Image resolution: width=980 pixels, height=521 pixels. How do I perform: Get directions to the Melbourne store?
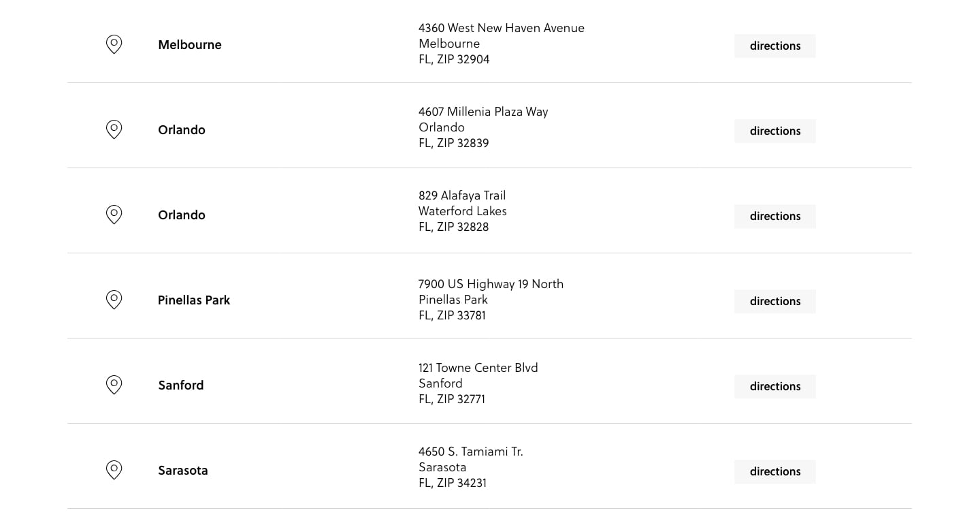pyautogui.click(x=774, y=46)
